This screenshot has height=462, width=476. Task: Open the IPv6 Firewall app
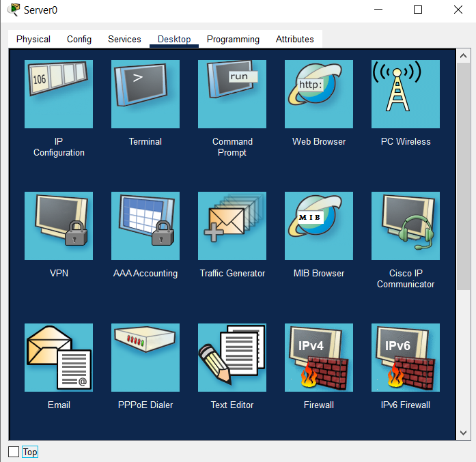(406, 358)
